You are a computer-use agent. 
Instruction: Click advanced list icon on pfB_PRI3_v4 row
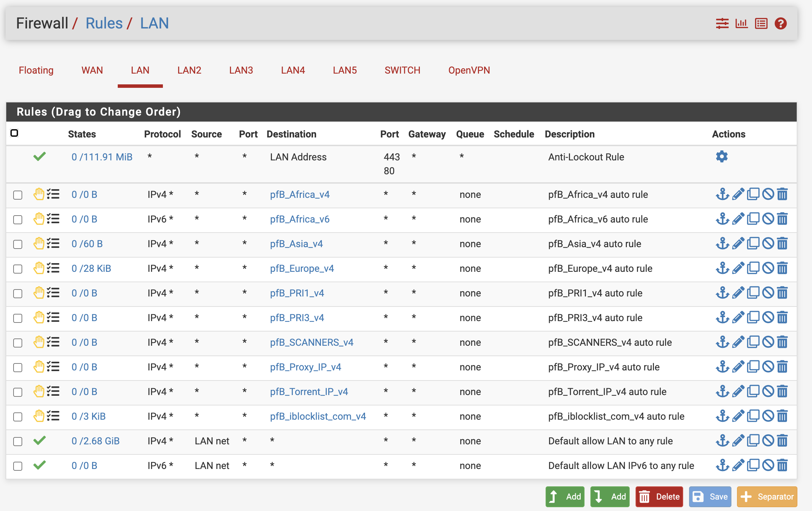pyautogui.click(x=53, y=317)
